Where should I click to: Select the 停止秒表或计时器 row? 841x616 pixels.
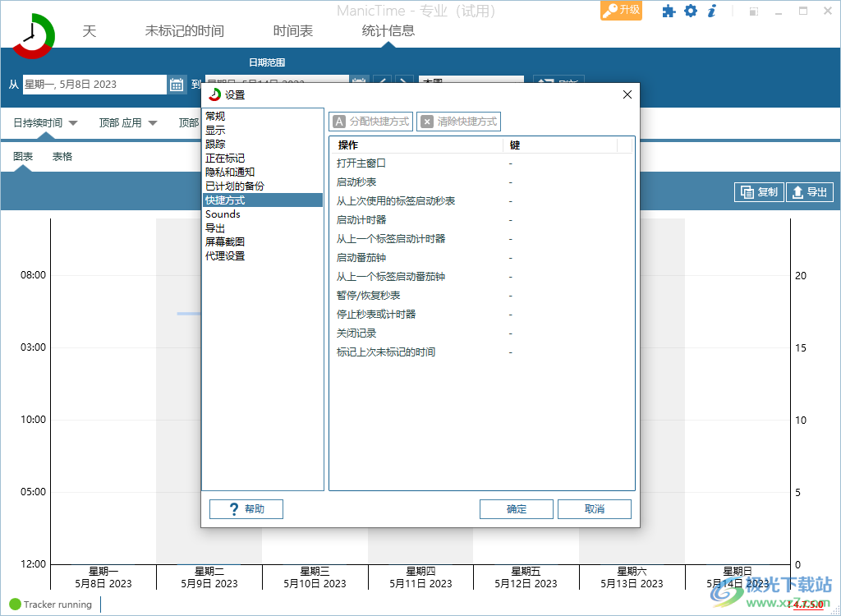tap(481, 314)
